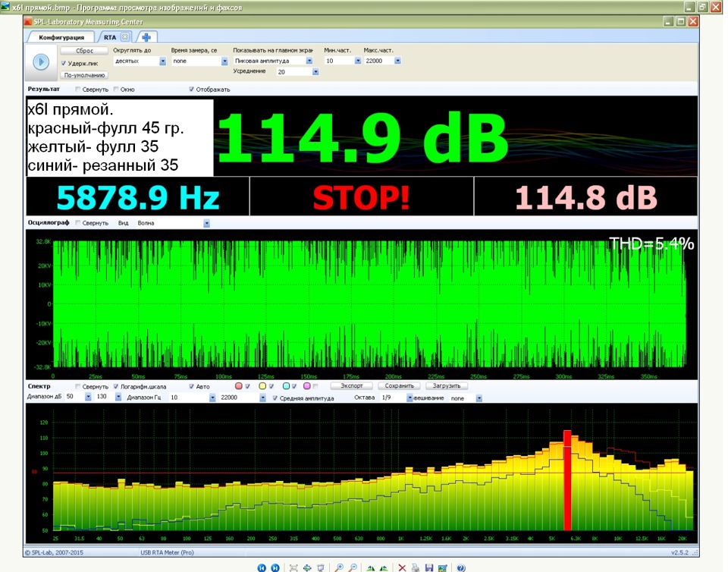The width and height of the screenshot is (728, 572).
Task: Toggle visibility checkbox next to yellow swatch
Action: (x=271, y=386)
